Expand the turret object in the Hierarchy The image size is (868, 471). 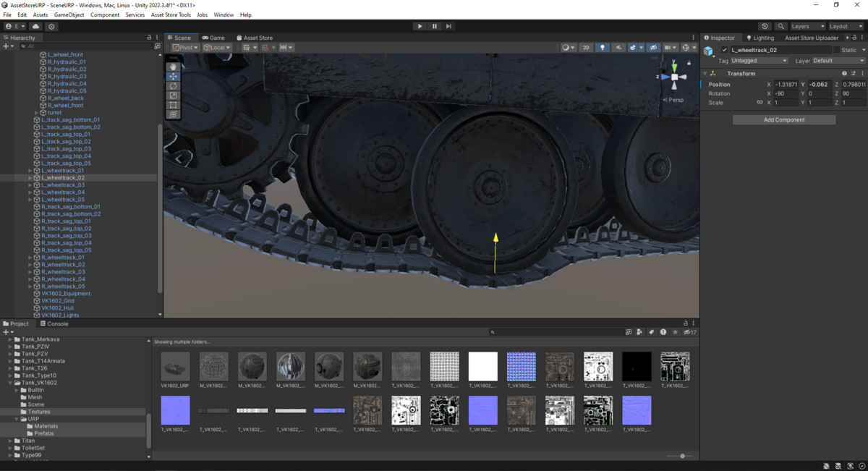tap(35, 113)
